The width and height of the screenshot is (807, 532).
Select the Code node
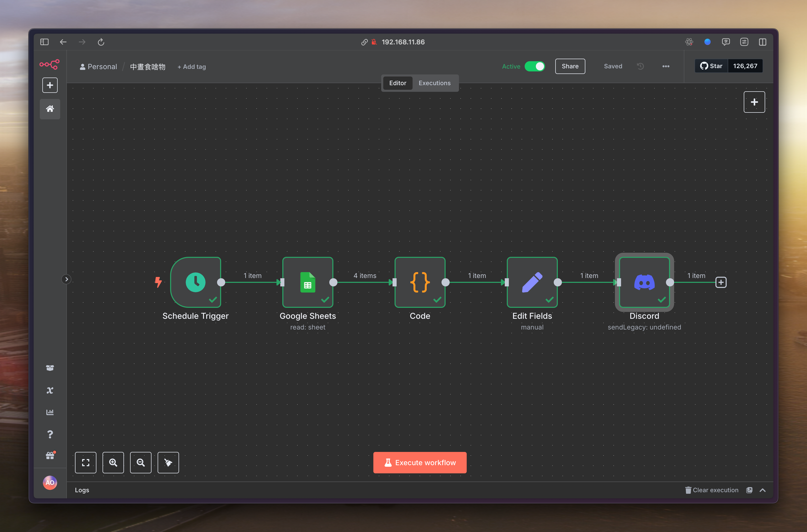pos(420,282)
